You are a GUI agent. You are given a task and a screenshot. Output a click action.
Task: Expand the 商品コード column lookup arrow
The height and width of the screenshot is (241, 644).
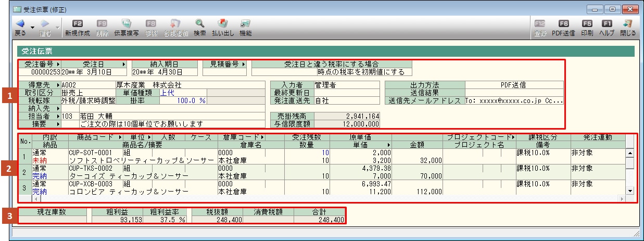[x=113, y=137]
